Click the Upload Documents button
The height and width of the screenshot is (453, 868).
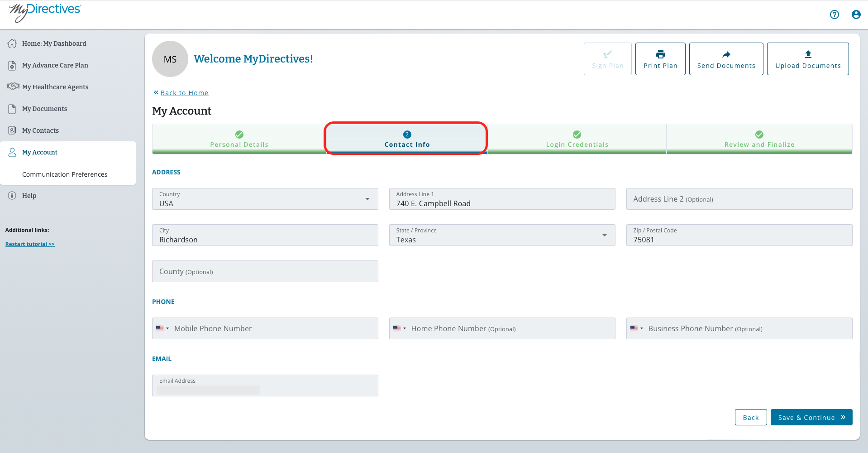point(808,59)
